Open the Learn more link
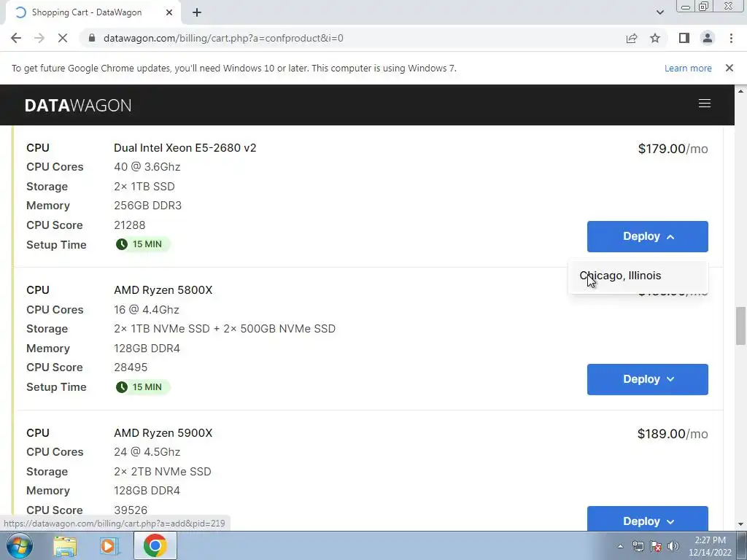 click(x=688, y=68)
